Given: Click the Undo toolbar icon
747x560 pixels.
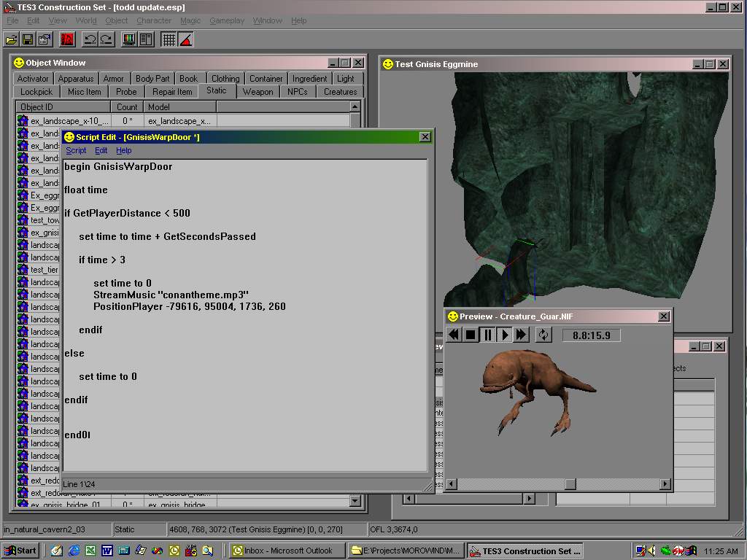Looking at the screenshot, I should point(90,39).
